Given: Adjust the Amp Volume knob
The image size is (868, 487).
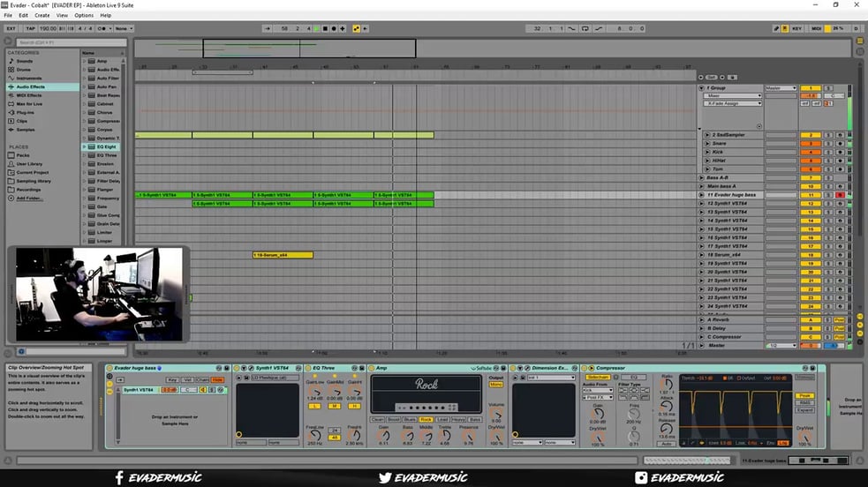Looking at the screenshot, I should (x=496, y=415).
